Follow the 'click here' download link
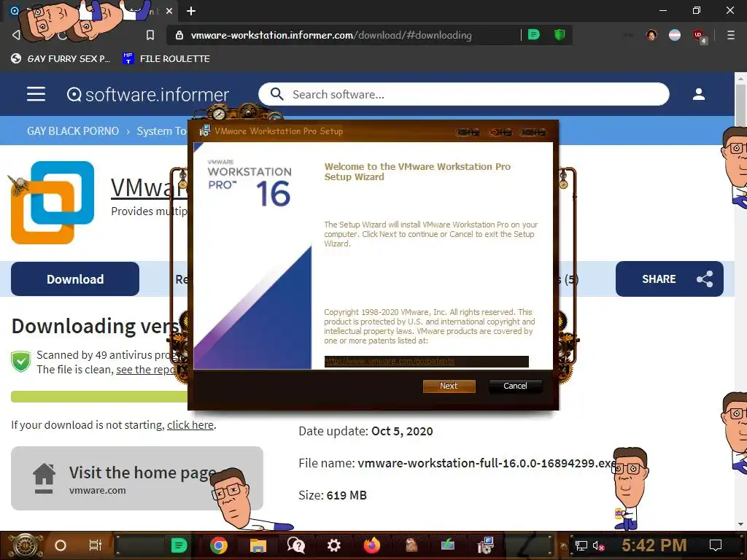The image size is (747, 560). click(190, 425)
